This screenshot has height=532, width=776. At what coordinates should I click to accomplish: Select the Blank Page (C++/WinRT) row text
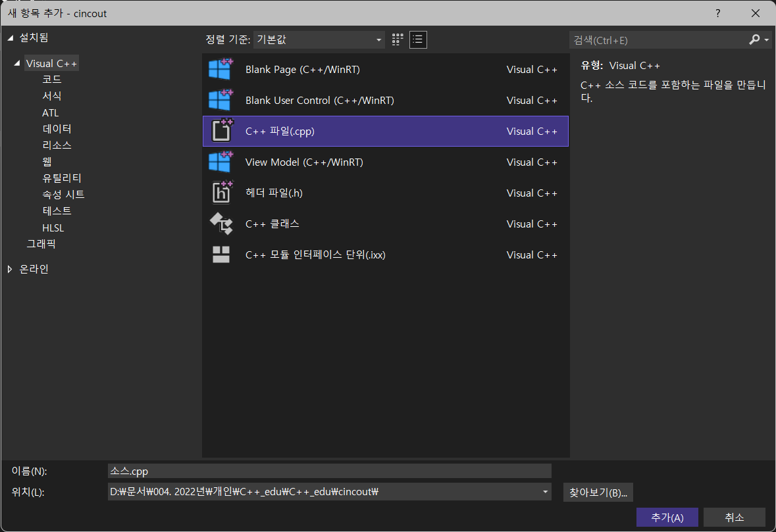302,70
